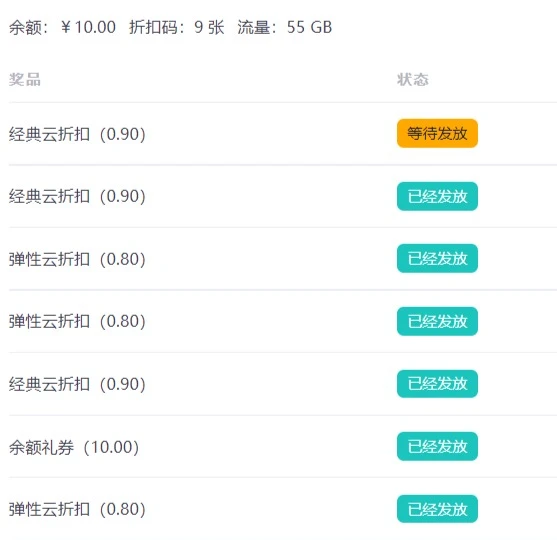Viewport: 557px width, 540px height.
Task: Click the 流量 55 GB indicator
Action: (285, 27)
